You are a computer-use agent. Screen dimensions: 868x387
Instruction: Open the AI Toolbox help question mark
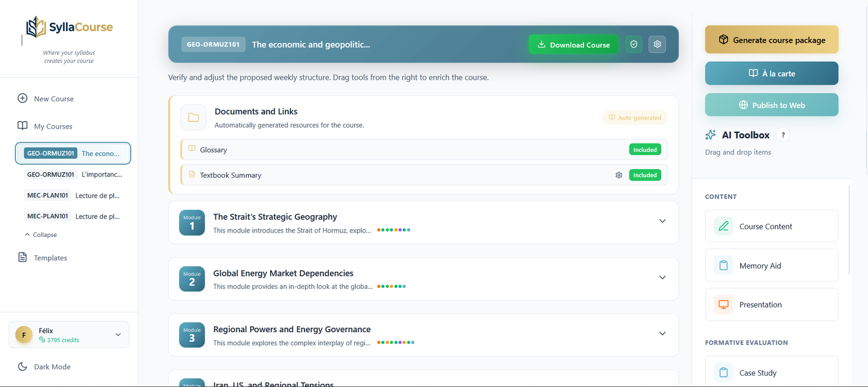click(783, 135)
